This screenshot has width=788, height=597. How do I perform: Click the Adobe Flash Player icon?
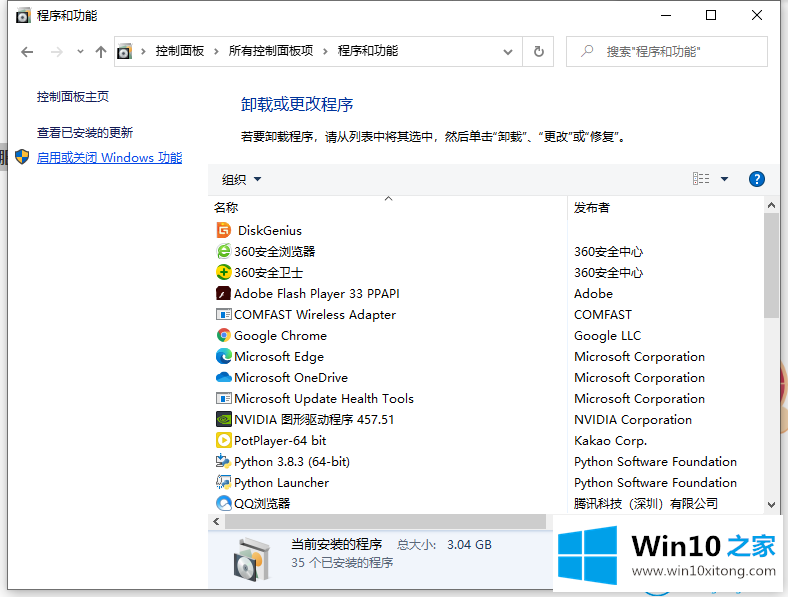[x=223, y=293]
